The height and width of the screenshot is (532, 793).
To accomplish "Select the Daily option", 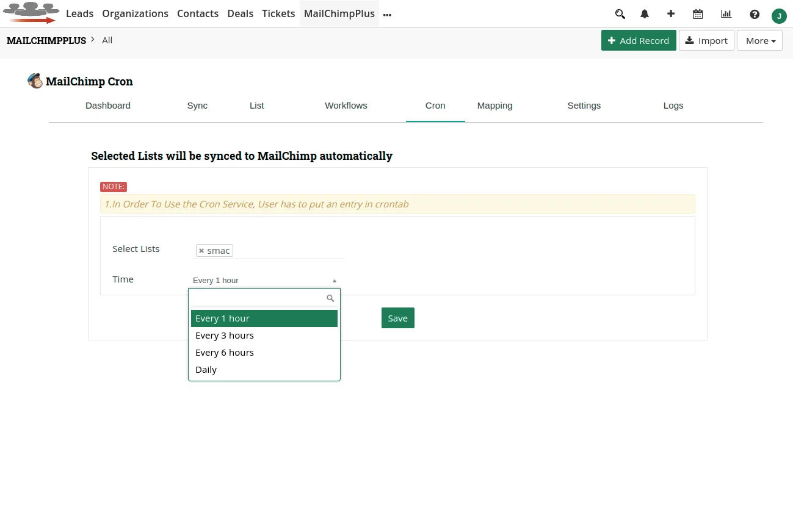I will 206,369.
